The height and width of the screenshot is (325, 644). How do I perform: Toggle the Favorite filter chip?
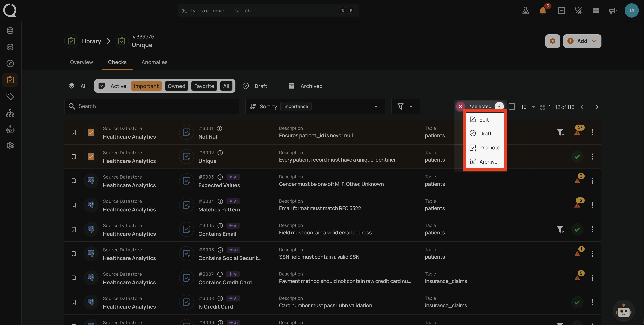(204, 86)
